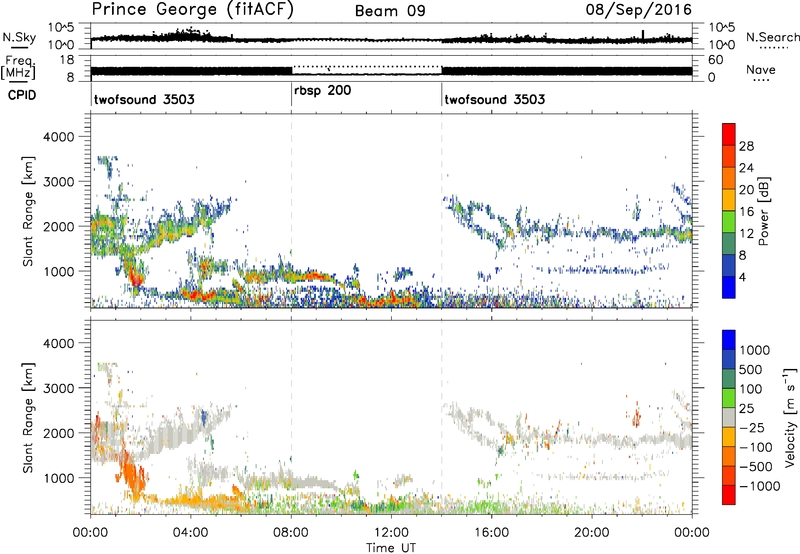The height and width of the screenshot is (554, 800).
Task: Click the 'N.Sky' axis label
Action: click(x=19, y=37)
